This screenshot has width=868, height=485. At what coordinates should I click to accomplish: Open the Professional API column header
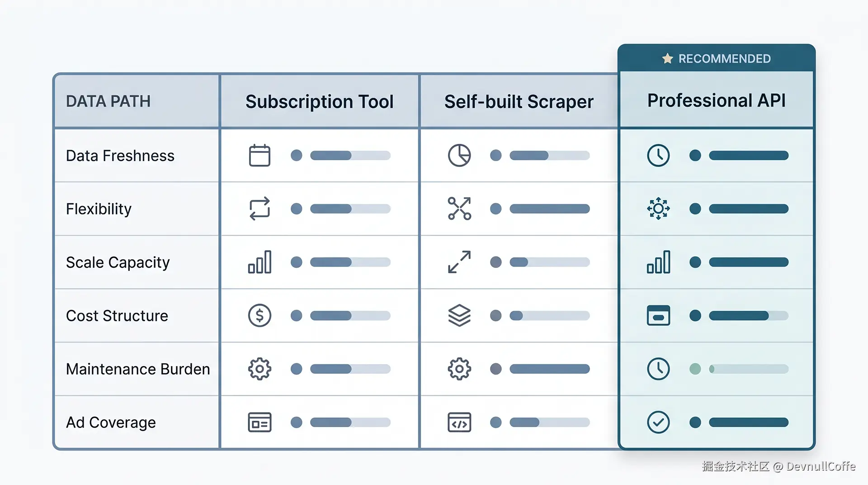coord(716,100)
